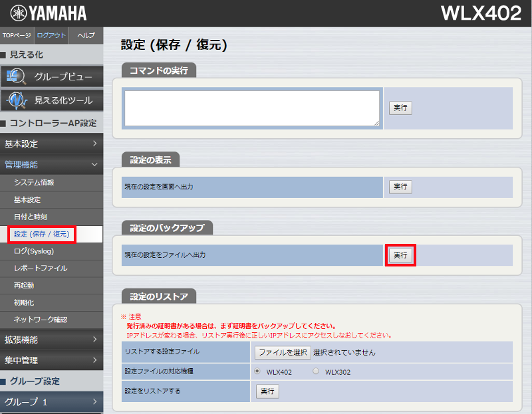Click 実行 to output settings to screen

click(x=400, y=187)
